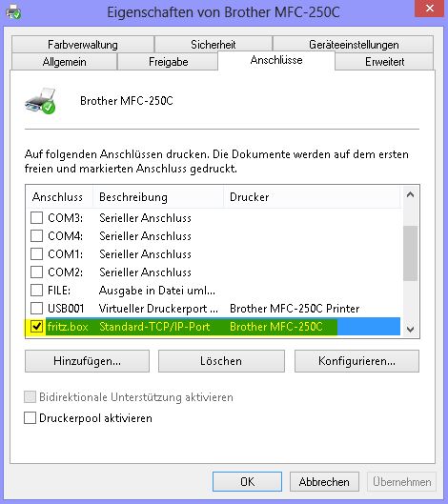Click the Hinzufügen... button
448x504 pixels.
87,361
